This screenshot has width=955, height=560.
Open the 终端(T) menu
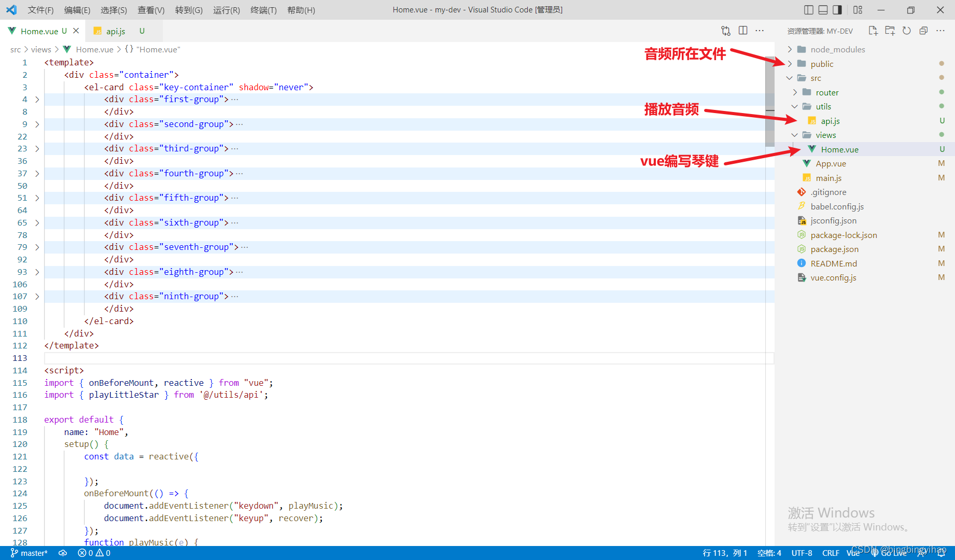pyautogui.click(x=263, y=10)
